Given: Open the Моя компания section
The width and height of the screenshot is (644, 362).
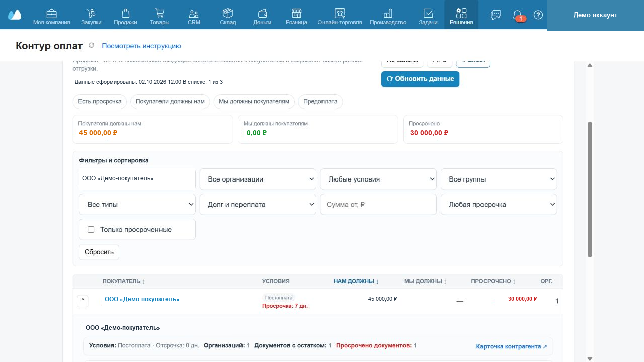Looking at the screenshot, I should (51, 15).
